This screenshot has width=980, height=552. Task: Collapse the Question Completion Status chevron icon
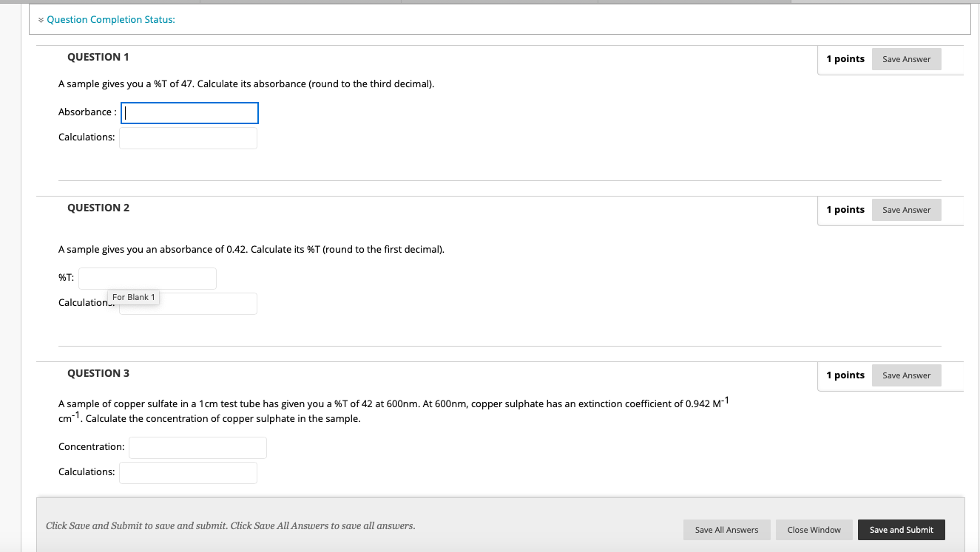coord(41,19)
